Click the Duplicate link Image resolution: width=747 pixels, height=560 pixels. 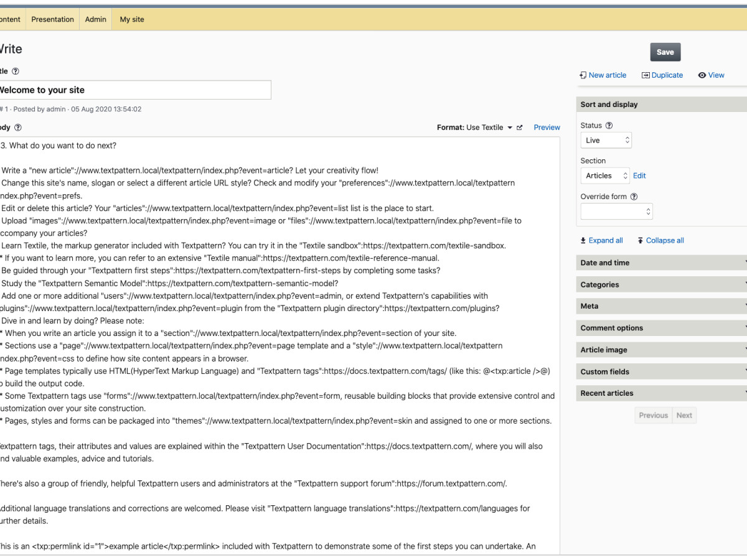tap(662, 75)
